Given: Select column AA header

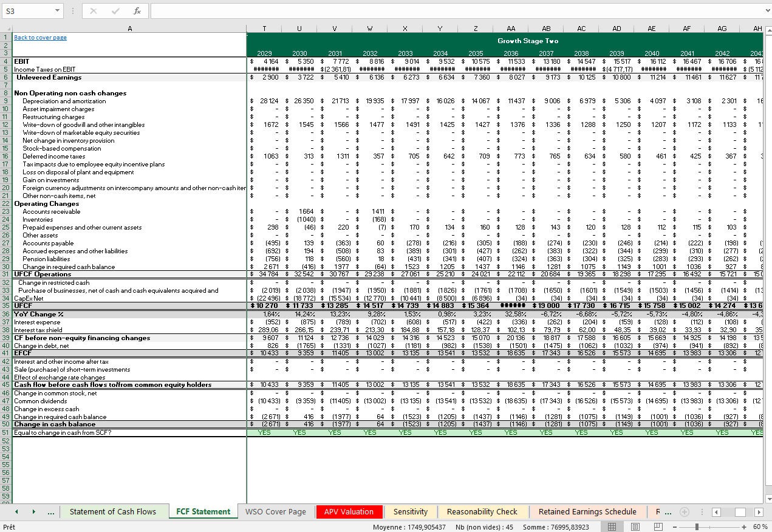Looking at the screenshot, I should 511,29.
